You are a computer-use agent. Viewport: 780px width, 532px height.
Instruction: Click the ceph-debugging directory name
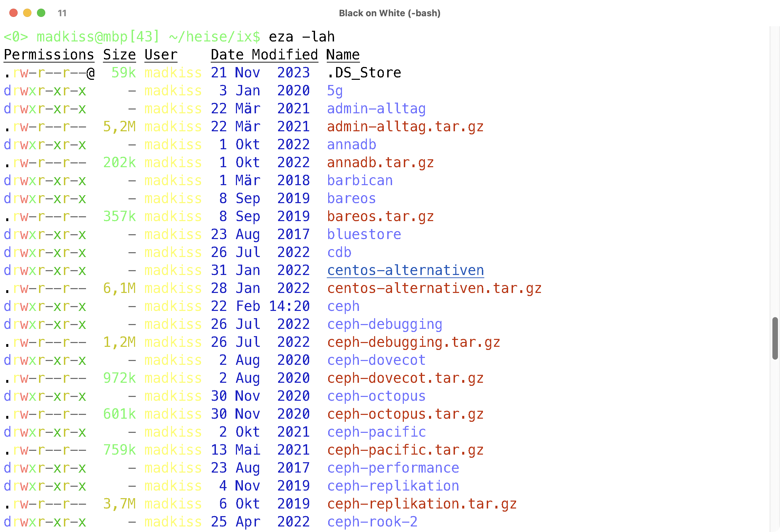point(384,324)
